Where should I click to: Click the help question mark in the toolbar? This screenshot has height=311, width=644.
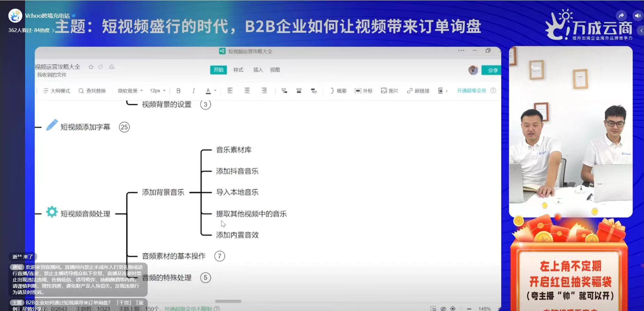click(493, 91)
